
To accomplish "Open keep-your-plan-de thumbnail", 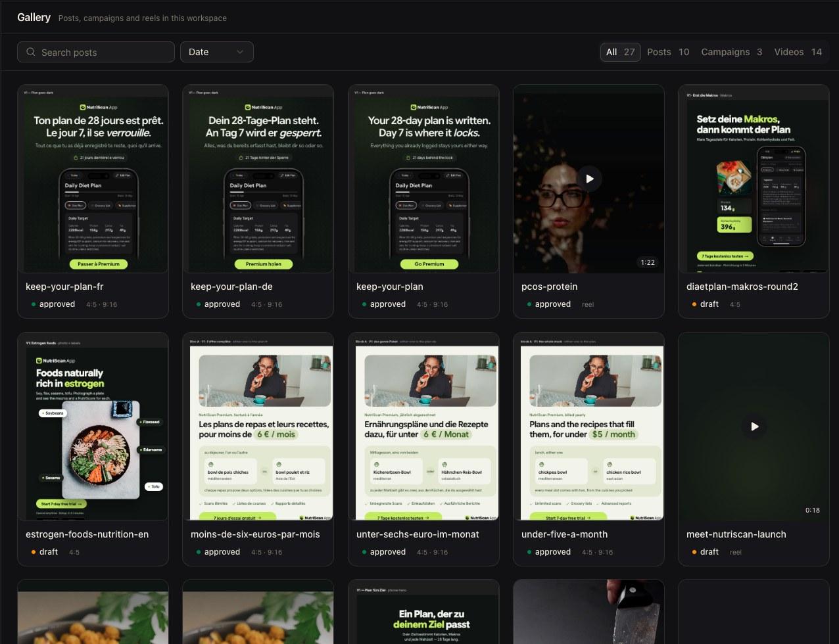I will click(258, 179).
